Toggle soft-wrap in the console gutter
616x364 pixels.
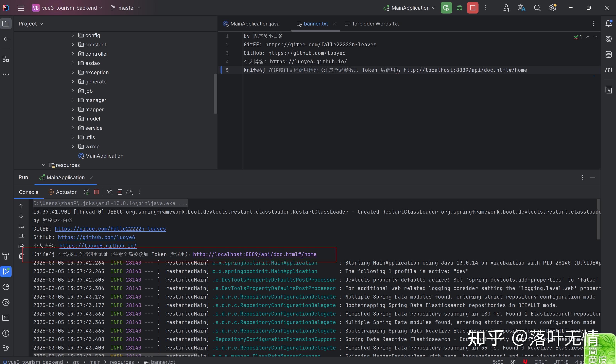[21, 226]
